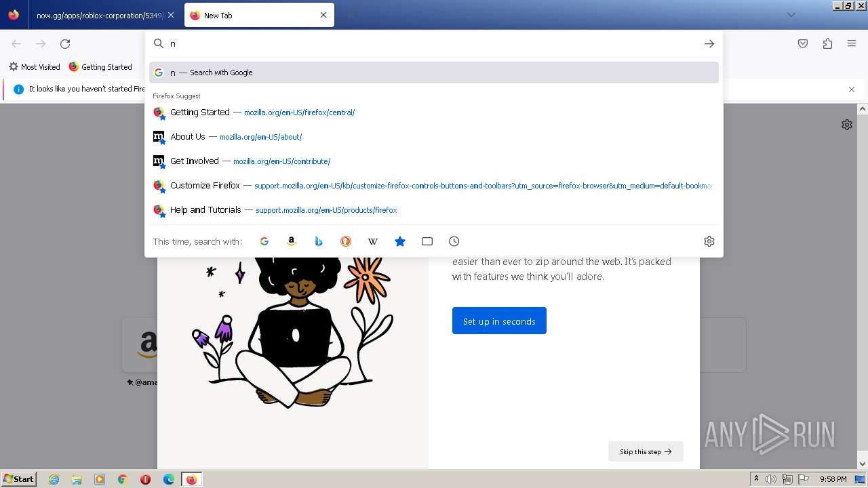868x488 pixels.
Task: Show hidden tray icons arrow
Action: [x=756, y=479]
